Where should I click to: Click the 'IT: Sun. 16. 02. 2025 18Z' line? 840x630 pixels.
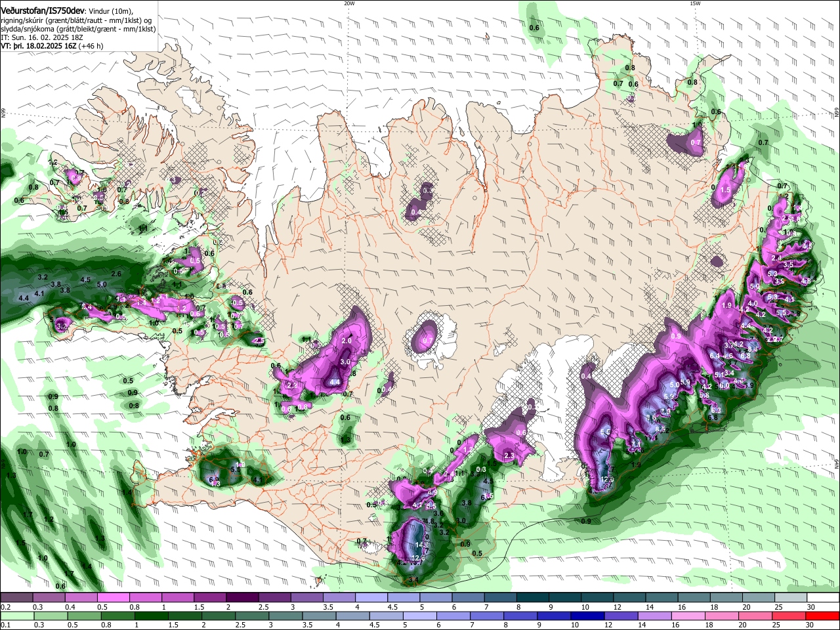tap(41, 37)
